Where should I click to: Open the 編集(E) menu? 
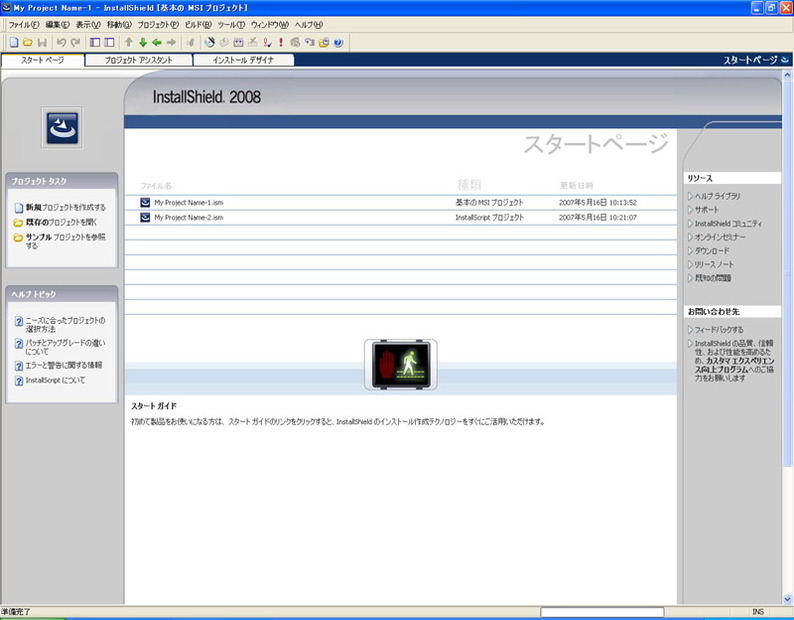tap(57, 25)
